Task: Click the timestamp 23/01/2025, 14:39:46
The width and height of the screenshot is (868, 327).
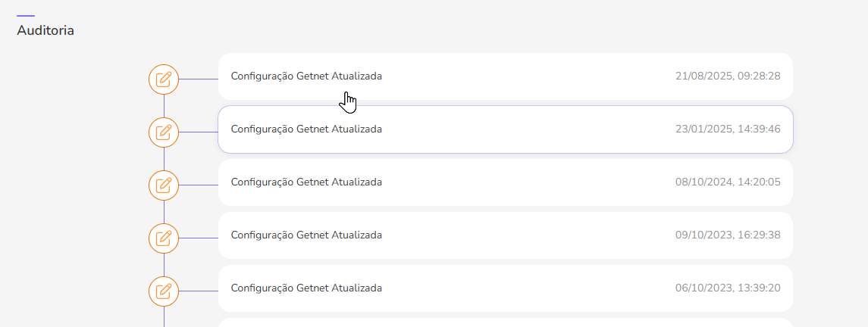Action: tap(728, 129)
